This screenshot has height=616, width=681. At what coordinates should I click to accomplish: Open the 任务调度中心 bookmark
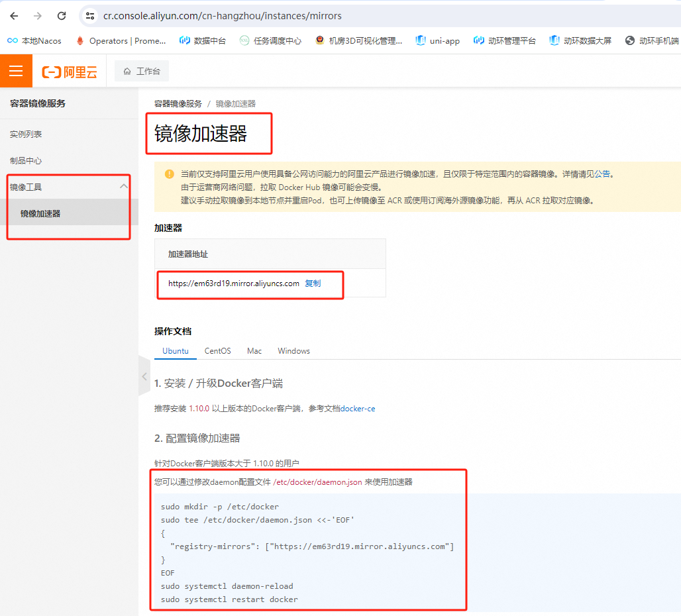[x=270, y=41]
